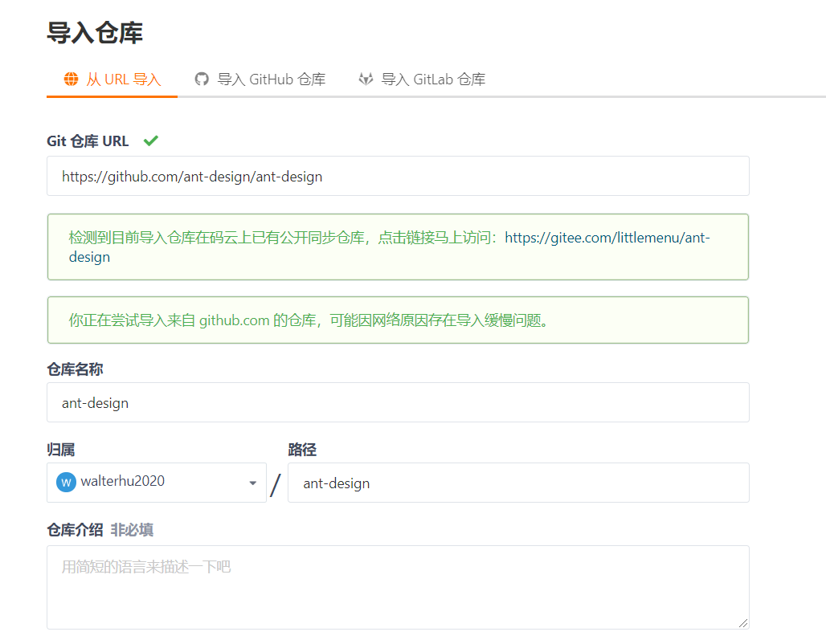The height and width of the screenshot is (644, 826).
Task: Expand the namespace selector arrow
Action: 251,483
